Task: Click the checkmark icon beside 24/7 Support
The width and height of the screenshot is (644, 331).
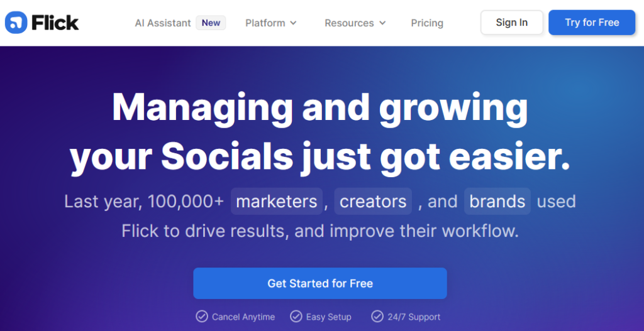Action: point(377,317)
